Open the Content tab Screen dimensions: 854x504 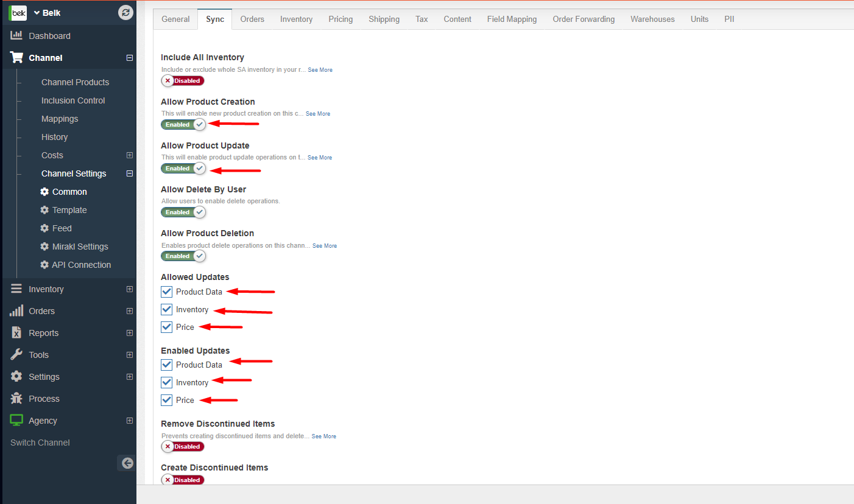(x=457, y=19)
